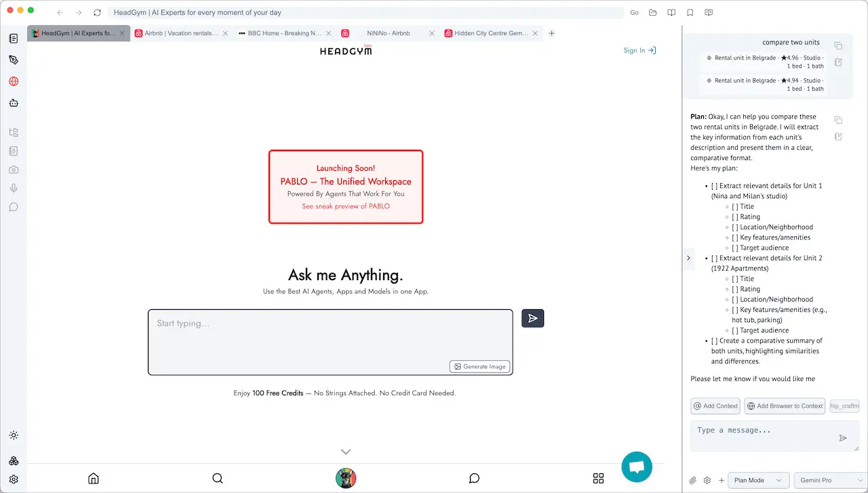Viewport: 868px width, 493px height.
Task: Edit the Plan response message
Action: pos(838,136)
